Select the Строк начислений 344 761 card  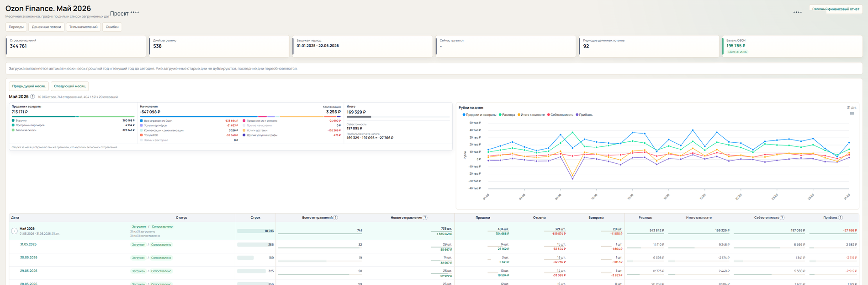click(x=76, y=46)
